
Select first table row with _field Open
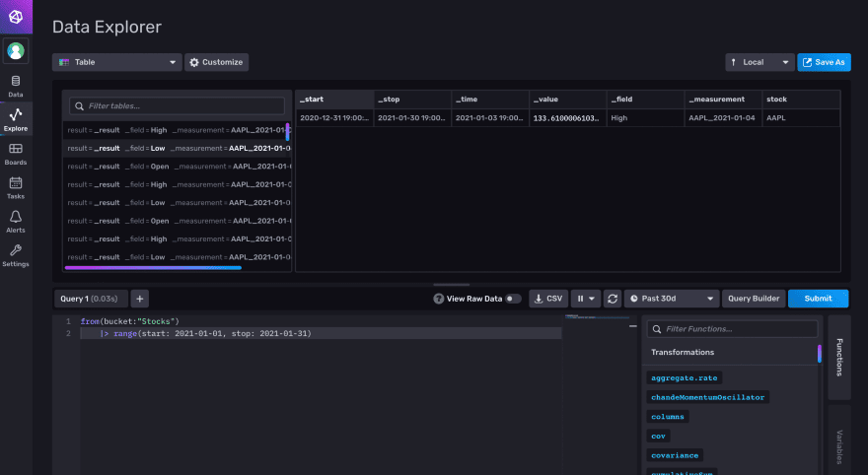[x=178, y=167]
